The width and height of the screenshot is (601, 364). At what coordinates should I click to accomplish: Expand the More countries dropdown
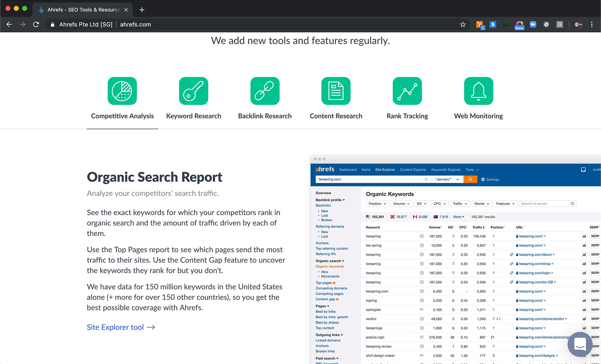(x=459, y=217)
